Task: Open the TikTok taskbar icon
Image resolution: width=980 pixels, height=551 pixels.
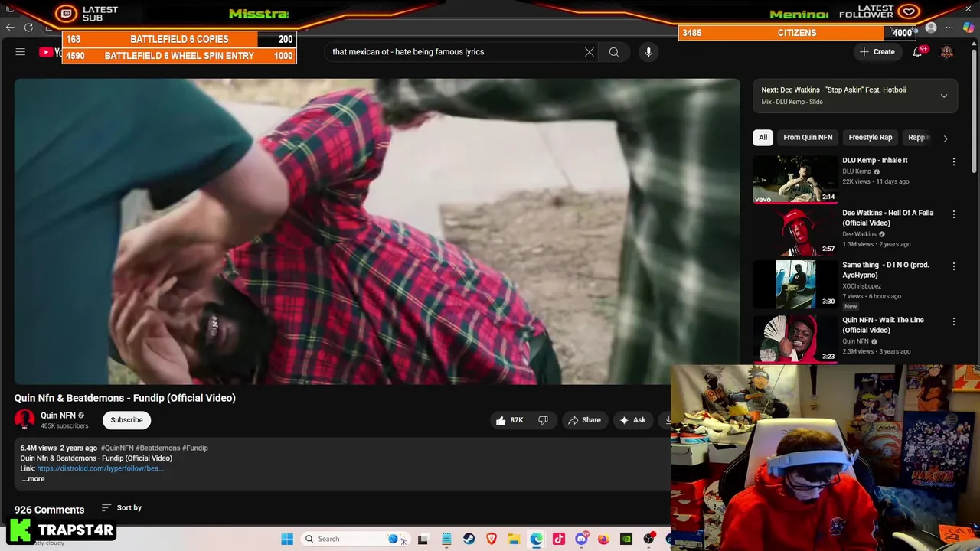Action: click(559, 539)
